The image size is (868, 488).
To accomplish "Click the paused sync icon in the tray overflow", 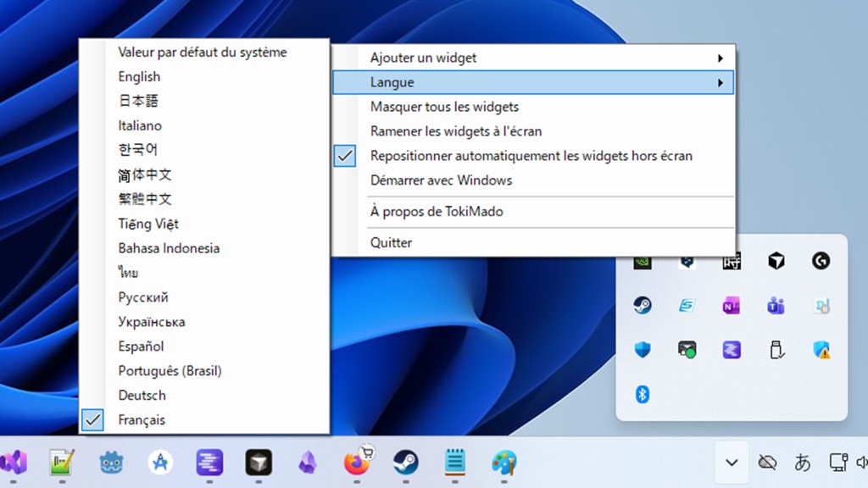I will [x=821, y=305].
